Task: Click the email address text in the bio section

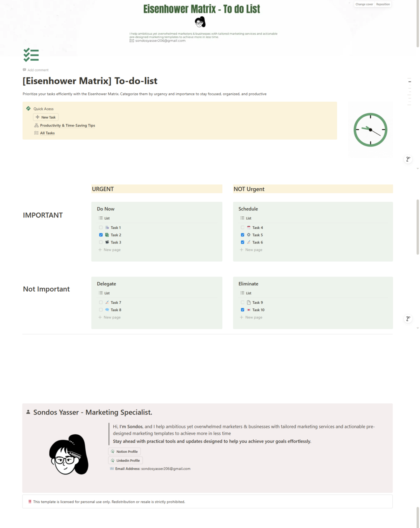Action: pyautogui.click(x=166, y=469)
